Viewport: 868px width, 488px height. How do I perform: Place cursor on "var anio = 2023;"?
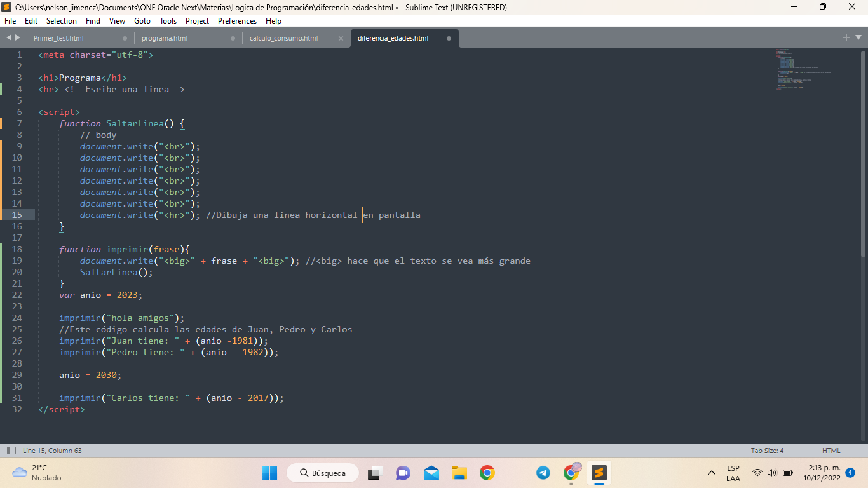coord(101,295)
